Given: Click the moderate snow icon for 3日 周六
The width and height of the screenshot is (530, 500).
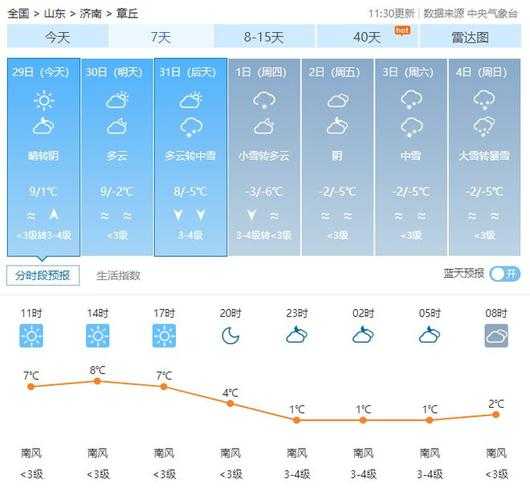Looking at the screenshot, I should 411,100.
